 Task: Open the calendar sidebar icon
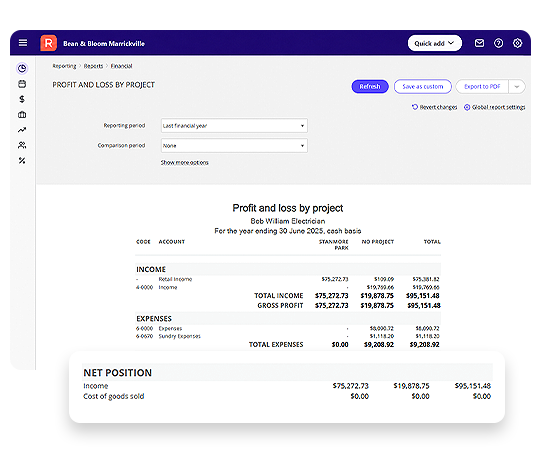click(x=22, y=84)
